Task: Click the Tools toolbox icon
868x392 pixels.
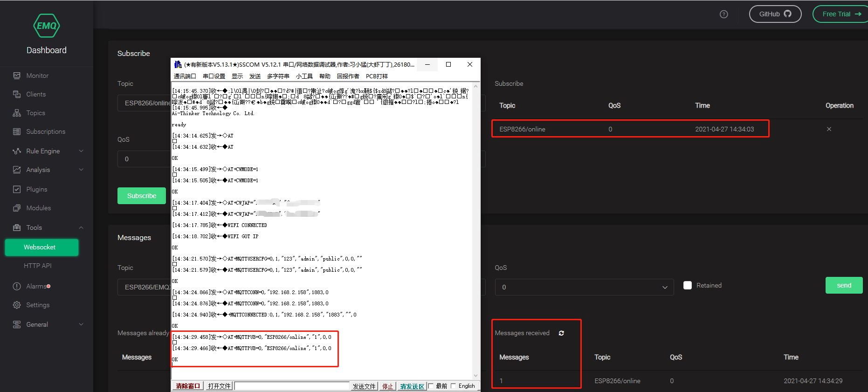Action: [17, 227]
